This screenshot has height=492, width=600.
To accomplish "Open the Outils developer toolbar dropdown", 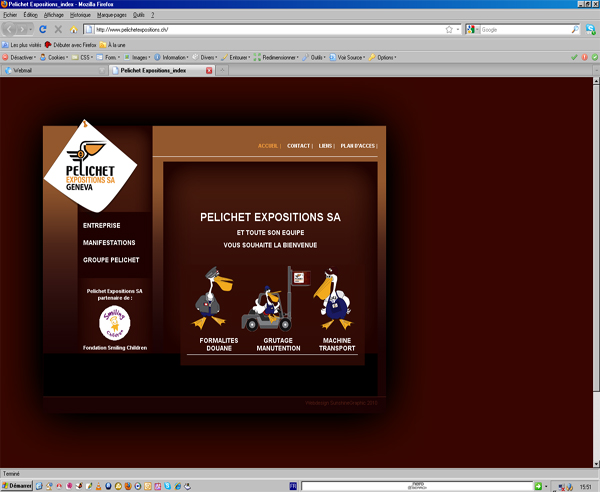I will point(314,57).
